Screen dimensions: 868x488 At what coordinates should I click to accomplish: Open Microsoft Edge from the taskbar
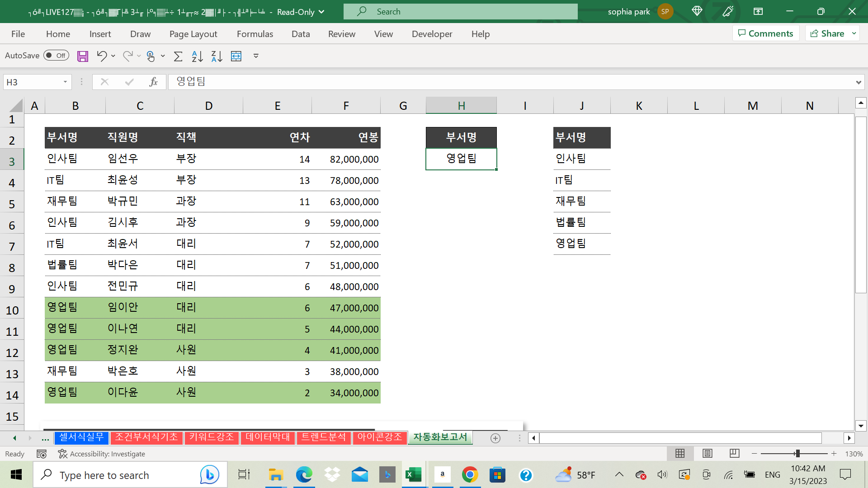click(304, 475)
